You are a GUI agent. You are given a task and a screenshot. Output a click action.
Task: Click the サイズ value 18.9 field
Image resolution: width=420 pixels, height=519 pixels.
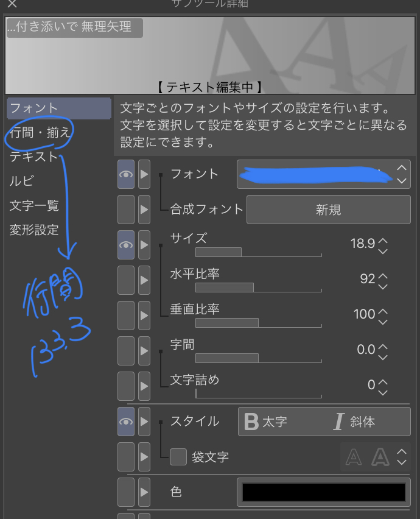pos(362,244)
